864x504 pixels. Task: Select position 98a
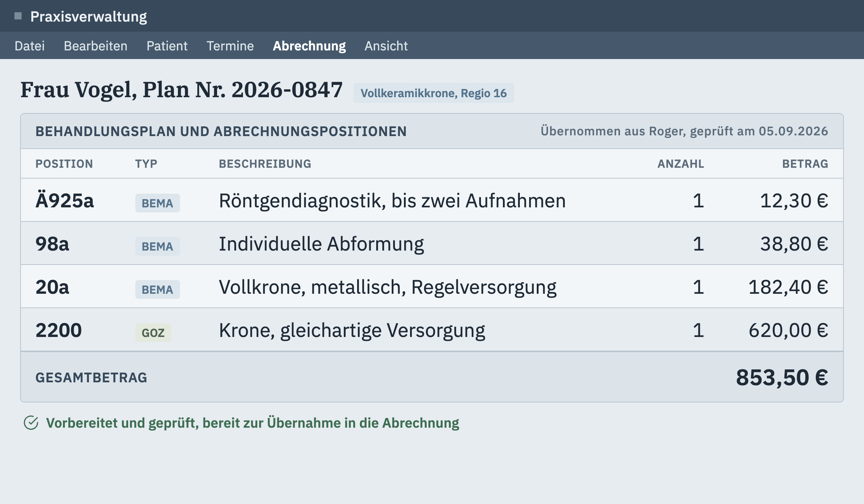pyautogui.click(x=52, y=244)
